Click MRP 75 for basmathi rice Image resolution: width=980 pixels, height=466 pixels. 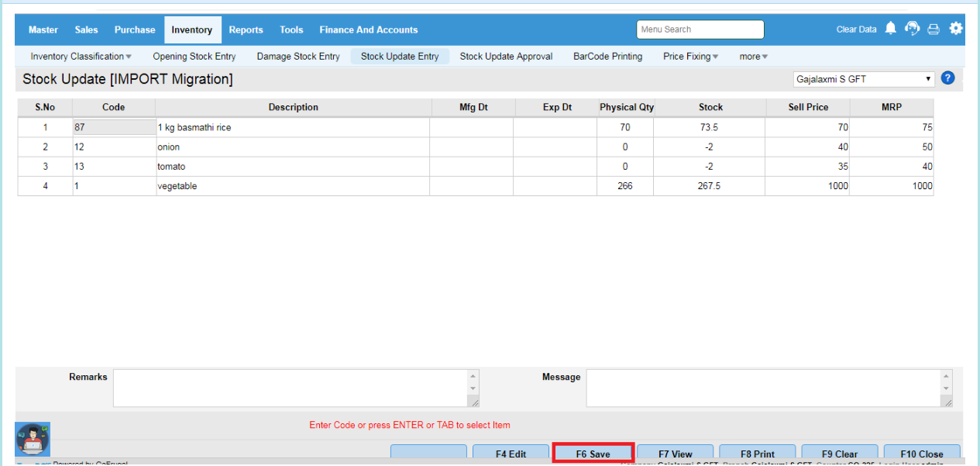click(x=892, y=127)
